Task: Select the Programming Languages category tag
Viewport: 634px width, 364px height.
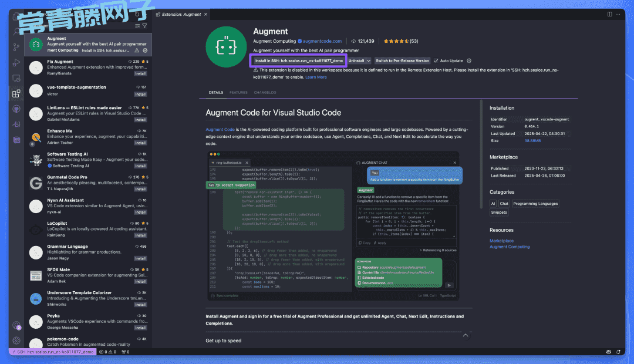Action: (535, 204)
